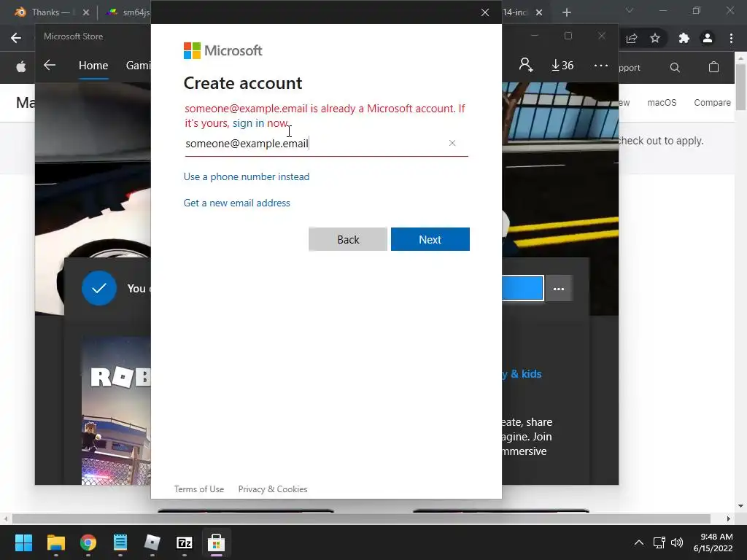The height and width of the screenshot is (560, 747).
Task: Click the Apple logo on webpage
Action: click(x=21, y=67)
